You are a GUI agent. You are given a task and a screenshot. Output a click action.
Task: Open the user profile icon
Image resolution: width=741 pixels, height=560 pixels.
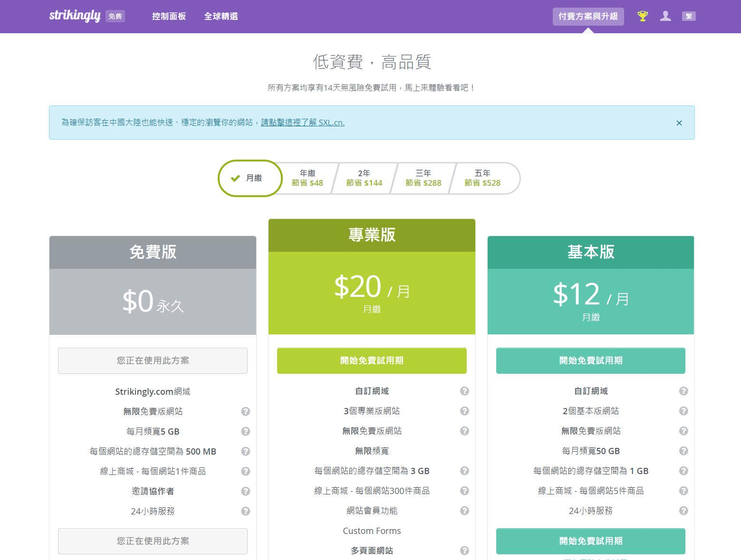click(x=665, y=16)
